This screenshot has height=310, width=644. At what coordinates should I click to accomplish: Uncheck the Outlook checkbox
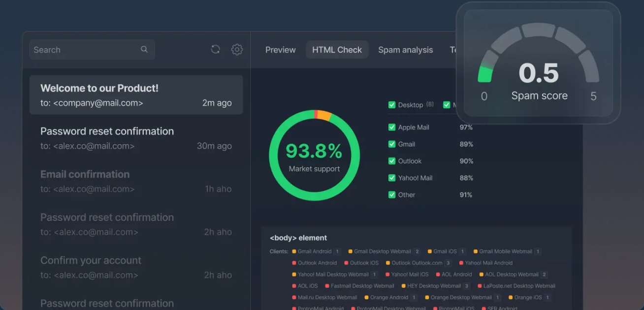[392, 161]
